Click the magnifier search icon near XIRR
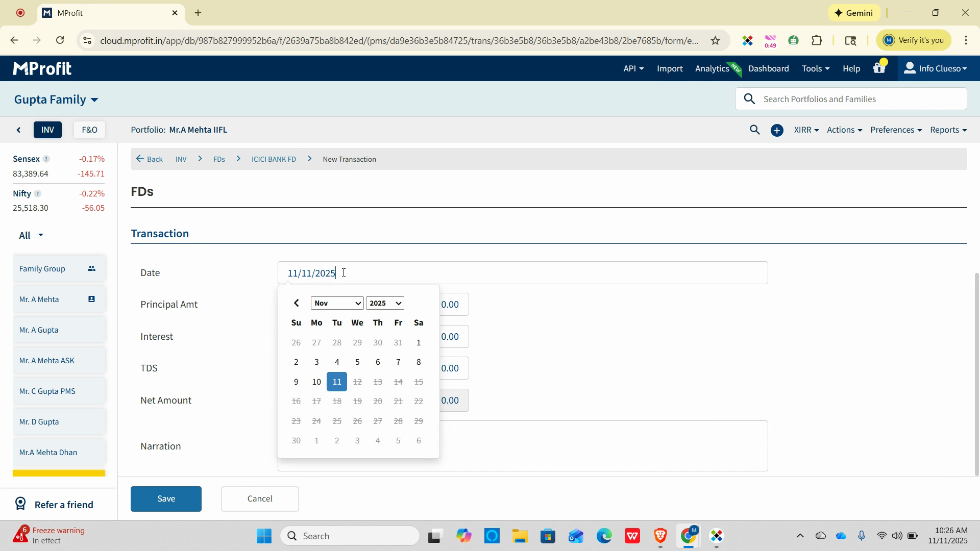 (754, 130)
